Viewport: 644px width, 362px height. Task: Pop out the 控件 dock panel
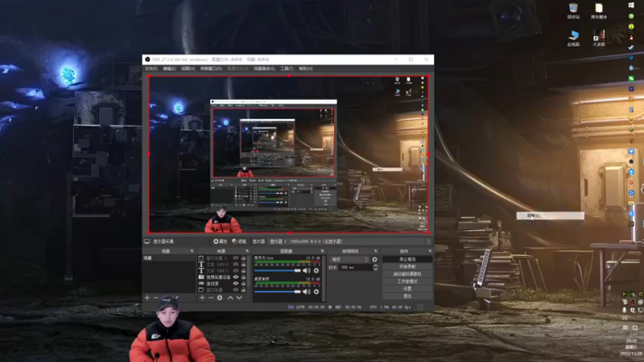point(430,251)
